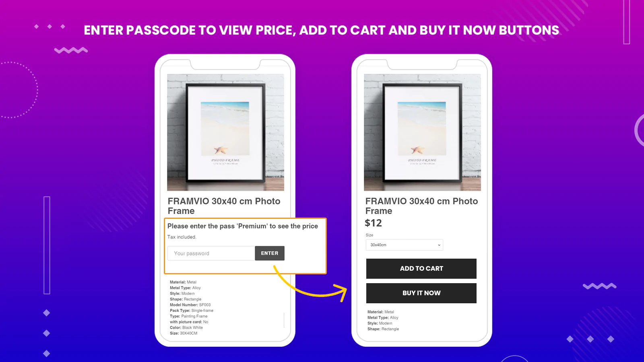The width and height of the screenshot is (644, 362).
Task: Click the starfish in right frame picture
Action: (418, 150)
